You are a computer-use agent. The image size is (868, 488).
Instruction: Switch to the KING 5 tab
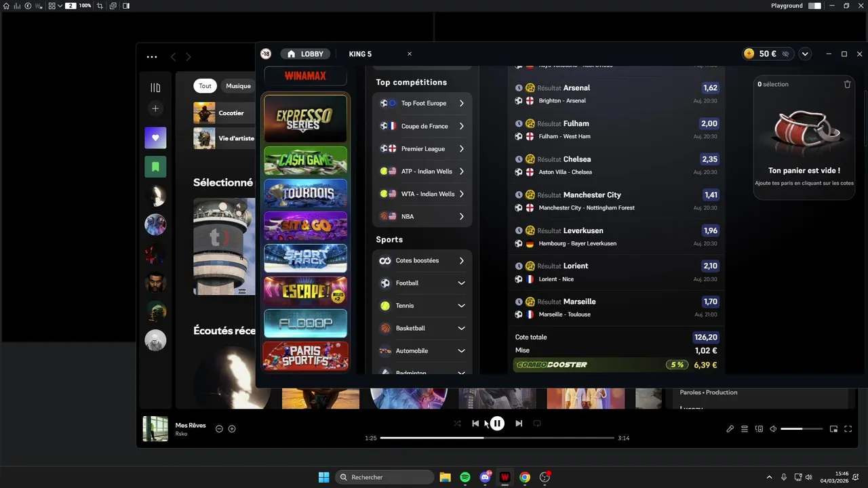point(360,54)
